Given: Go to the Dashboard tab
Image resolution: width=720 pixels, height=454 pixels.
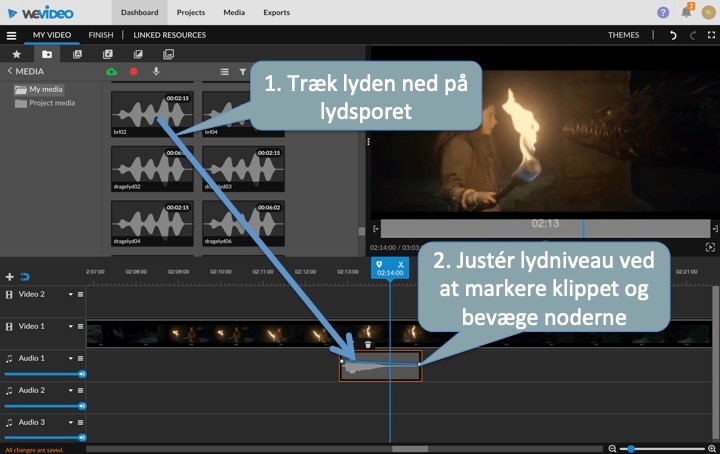Looking at the screenshot, I should (140, 12).
